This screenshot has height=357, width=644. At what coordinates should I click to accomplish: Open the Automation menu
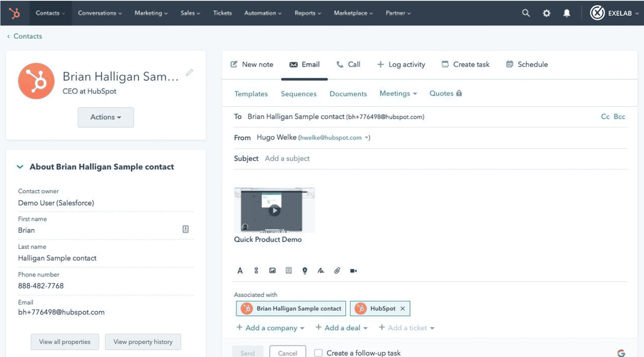[263, 13]
